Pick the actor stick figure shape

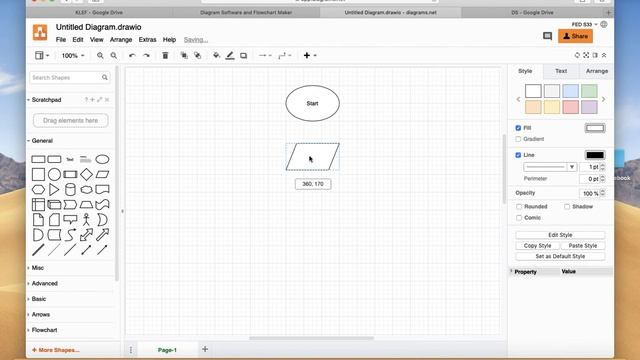86,220
